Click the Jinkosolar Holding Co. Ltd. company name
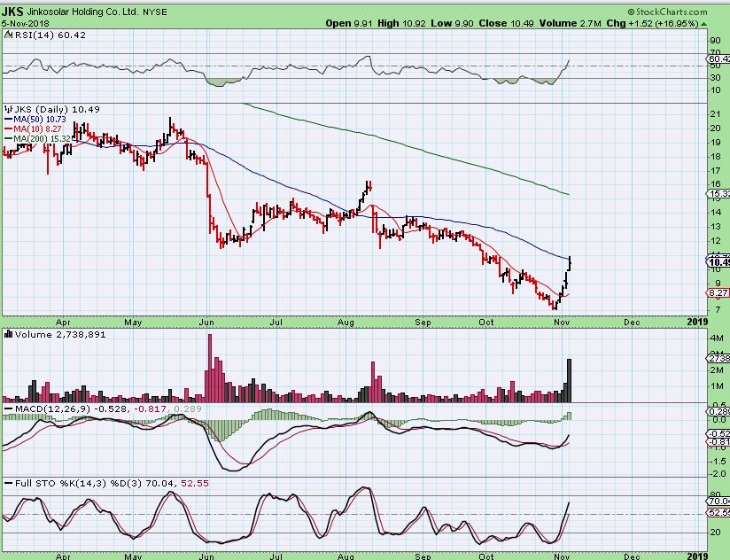The width and height of the screenshot is (730, 560). click(82, 12)
